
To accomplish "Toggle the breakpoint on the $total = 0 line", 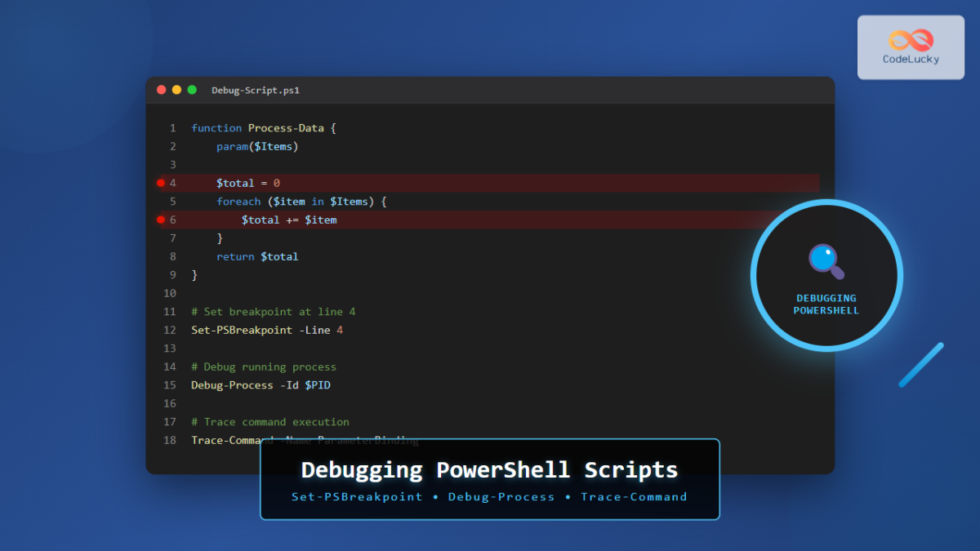I will click(161, 183).
